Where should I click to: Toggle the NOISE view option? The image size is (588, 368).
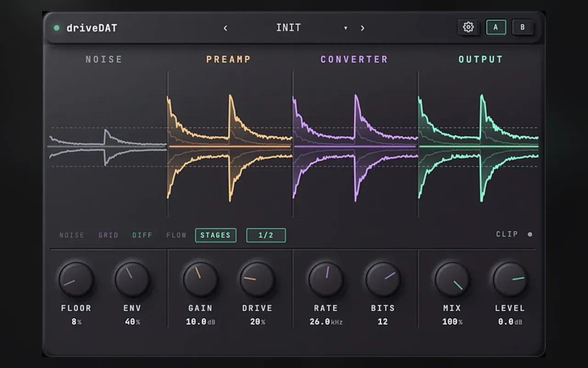click(72, 235)
